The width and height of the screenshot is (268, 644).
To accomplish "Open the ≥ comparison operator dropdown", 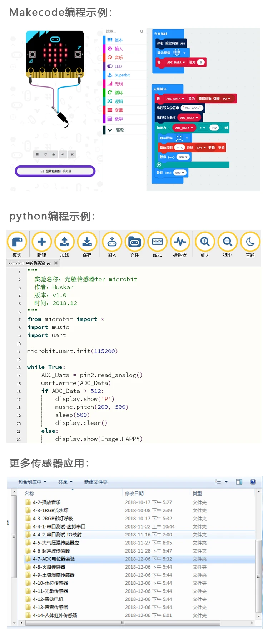I will pos(203,128).
